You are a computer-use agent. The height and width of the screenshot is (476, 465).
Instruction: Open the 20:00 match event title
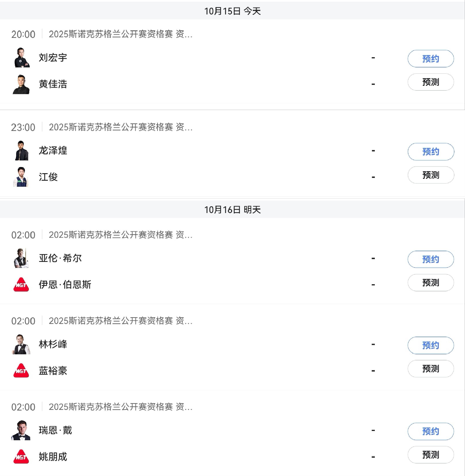(x=121, y=34)
